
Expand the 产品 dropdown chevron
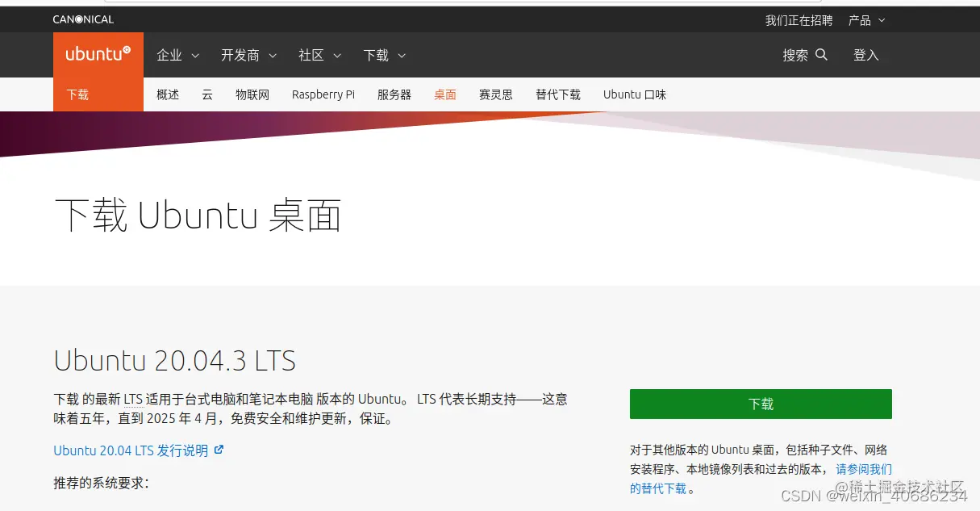[882, 20]
